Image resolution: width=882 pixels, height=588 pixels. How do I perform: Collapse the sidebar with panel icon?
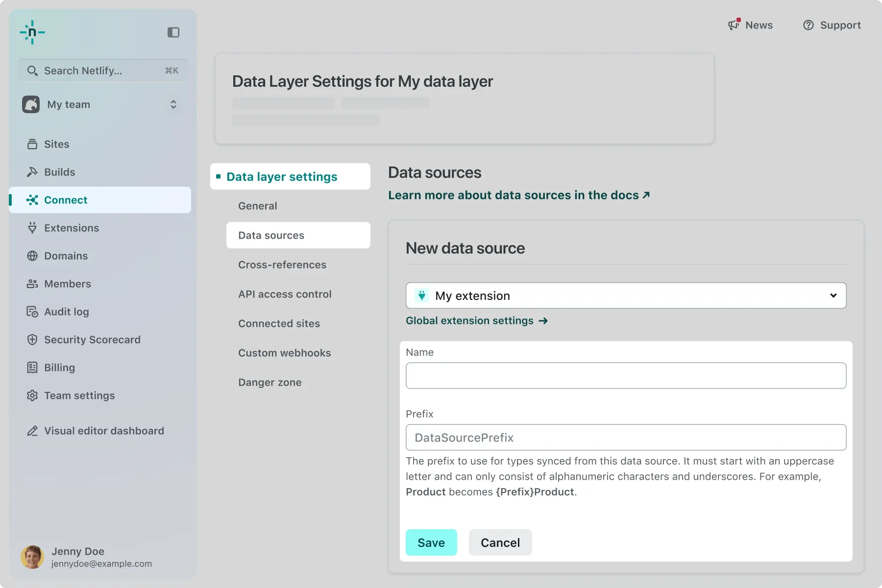click(x=173, y=32)
